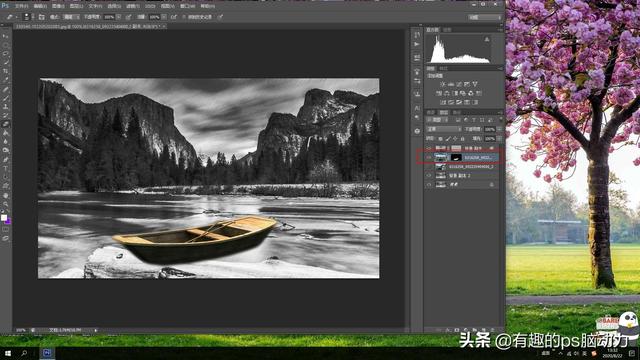Image resolution: width=640 pixels, height=360 pixels.
Task: Open the layer filter kind dropdown
Action: 437,120
